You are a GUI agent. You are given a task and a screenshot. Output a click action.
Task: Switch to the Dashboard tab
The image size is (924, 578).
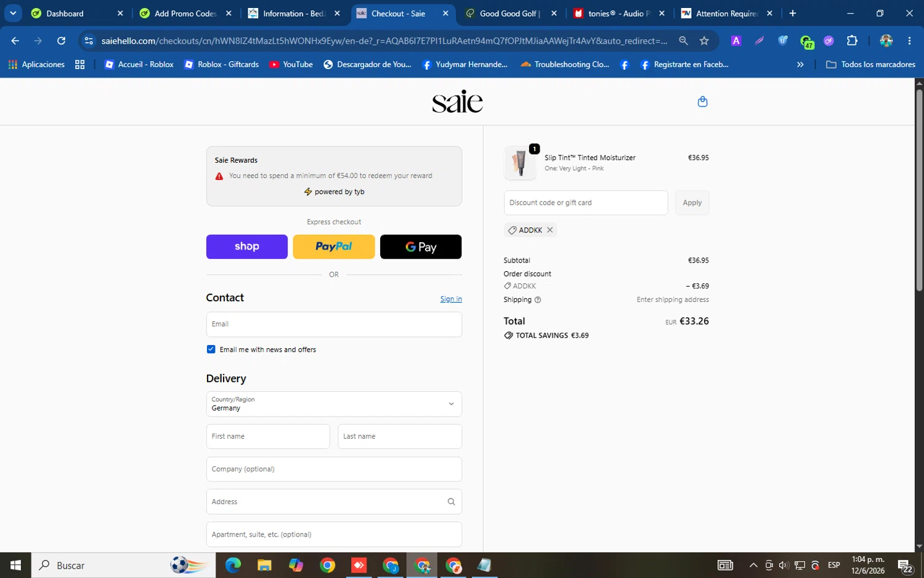coord(73,14)
